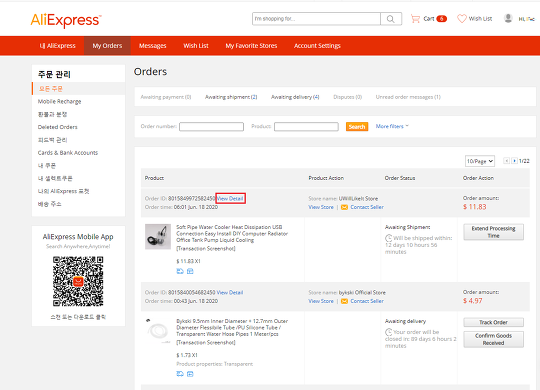Click the clock icon under Awaiting delivery
Image resolution: width=540 pixels, height=390 pixels.
(388, 332)
